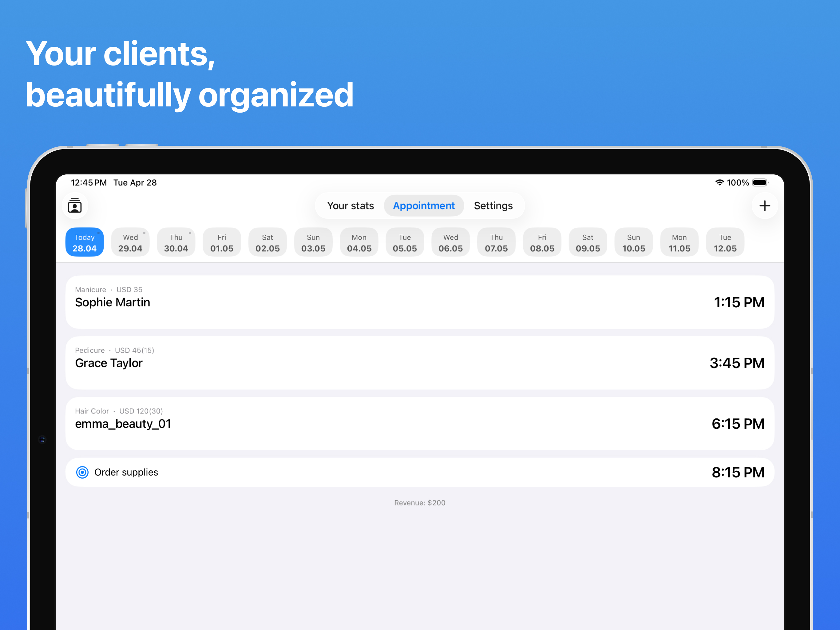This screenshot has width=840, height=630.
Task: Pick Mon 04.05 date chip
Action: click(x=359, y=242)
